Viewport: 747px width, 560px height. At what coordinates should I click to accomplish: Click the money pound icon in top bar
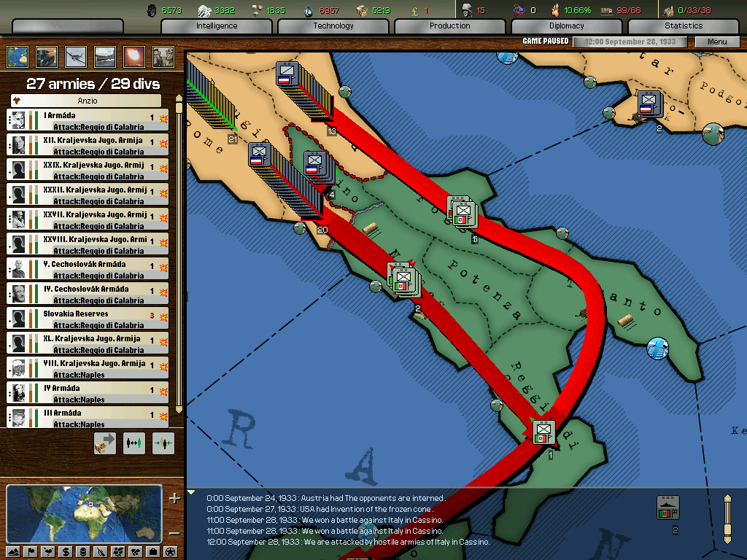tap(415, 10)
